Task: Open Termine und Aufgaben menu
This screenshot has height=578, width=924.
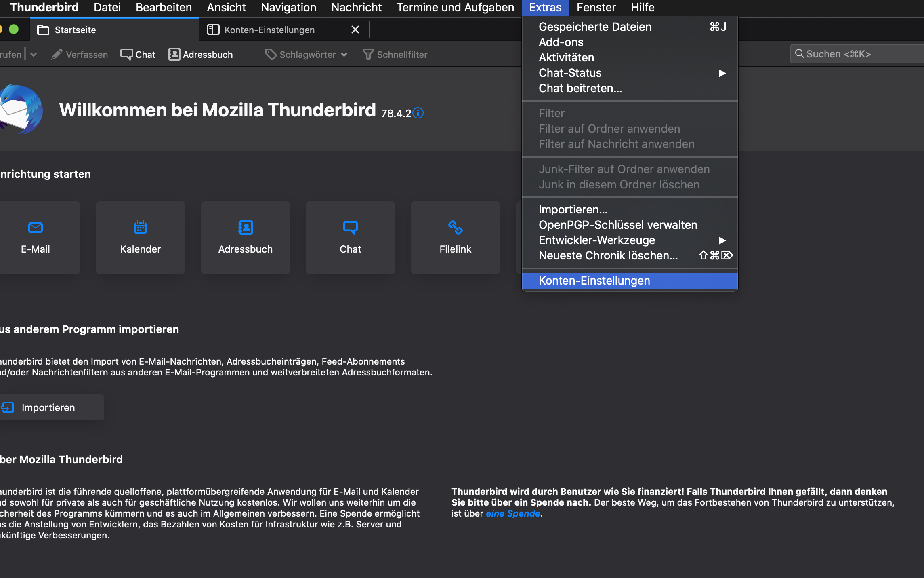Action: point(455,7)
